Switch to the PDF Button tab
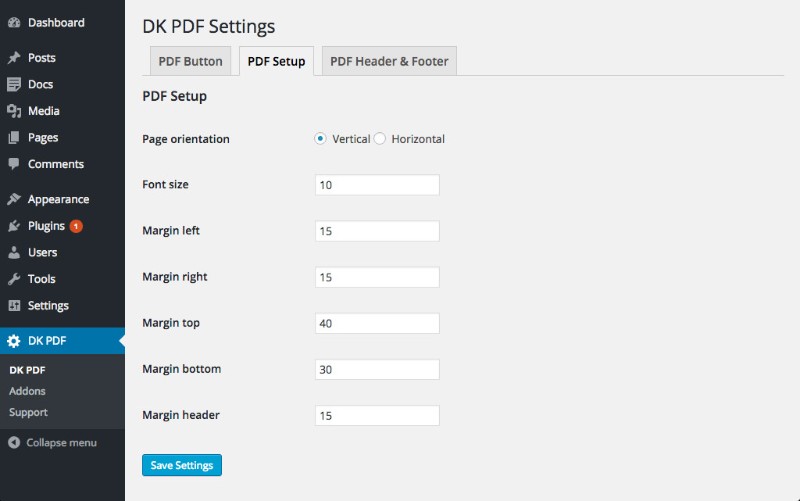This screenshot has width=800, height=501. 190,61
